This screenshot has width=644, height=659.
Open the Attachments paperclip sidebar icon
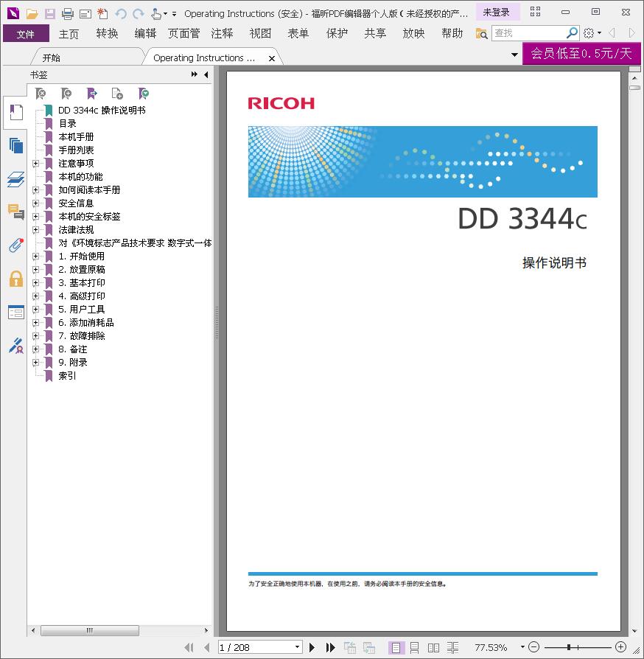16,245
